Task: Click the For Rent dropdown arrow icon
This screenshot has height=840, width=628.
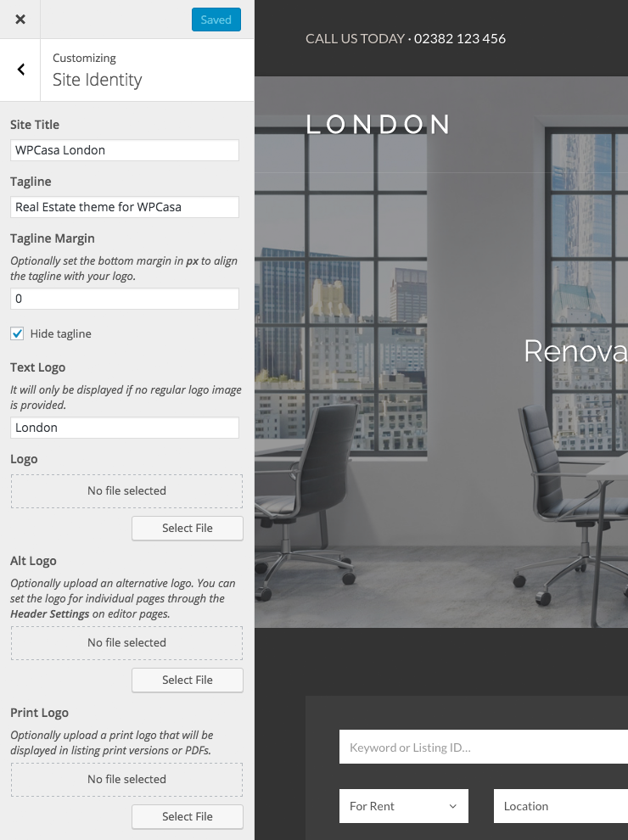Action: click(453, 806)
